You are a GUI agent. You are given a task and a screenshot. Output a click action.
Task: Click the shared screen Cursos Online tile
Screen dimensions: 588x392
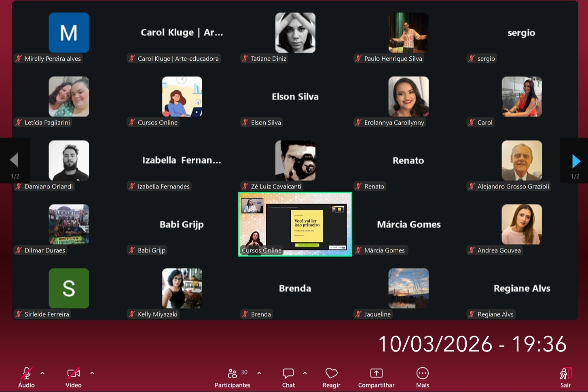click(295, 224)
